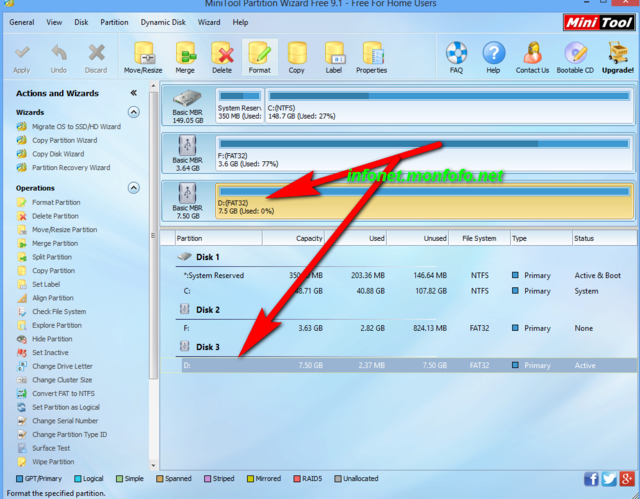Choose Check File System operation
640x499 pixels.
(59, 312)
